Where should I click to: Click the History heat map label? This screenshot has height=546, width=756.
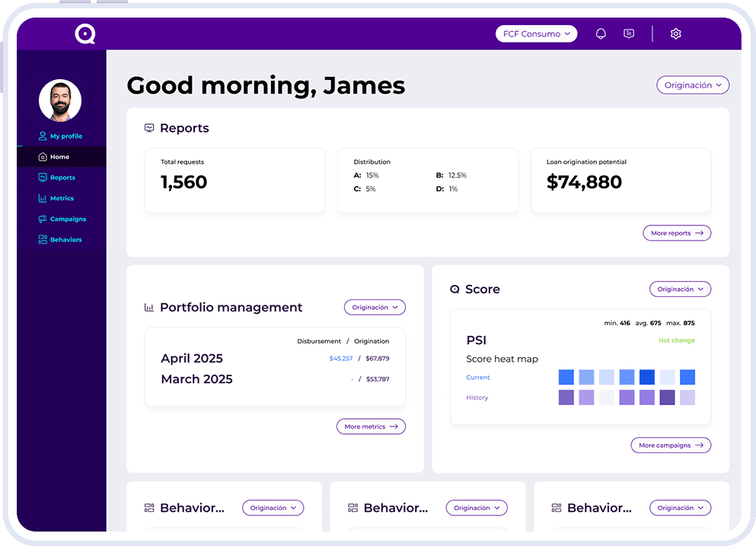[477, 398]
